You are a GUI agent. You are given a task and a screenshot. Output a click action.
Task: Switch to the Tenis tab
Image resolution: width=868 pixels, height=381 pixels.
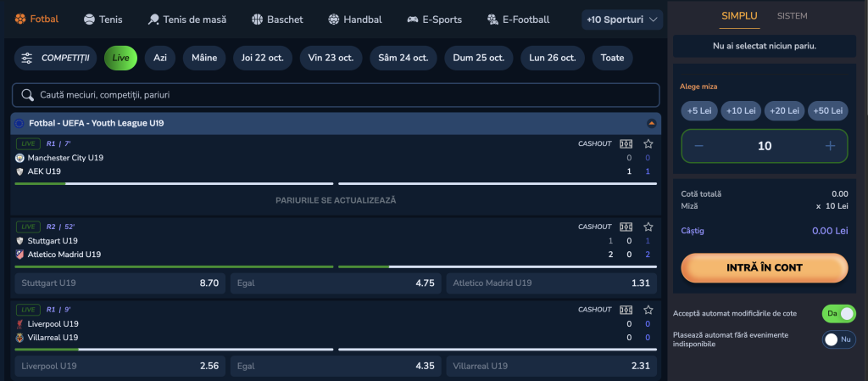click(103, 20)
